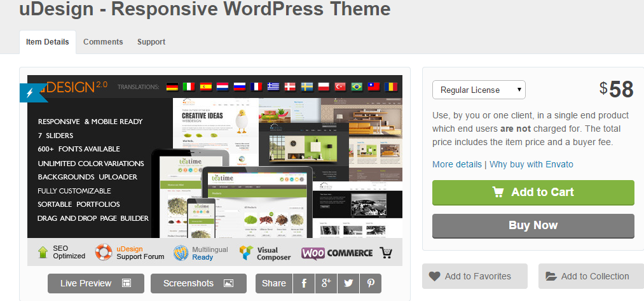Open the Support tab

click(x=151, y=42)
